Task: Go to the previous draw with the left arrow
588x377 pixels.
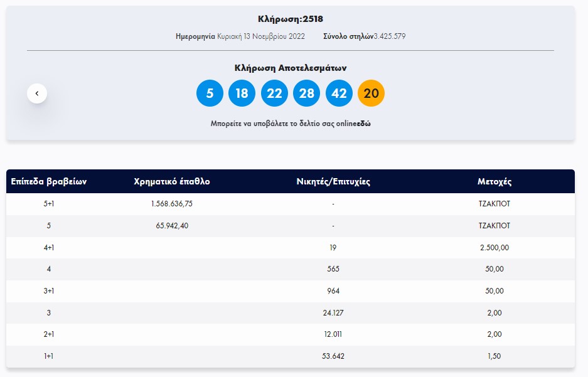Action: [37, 93]
